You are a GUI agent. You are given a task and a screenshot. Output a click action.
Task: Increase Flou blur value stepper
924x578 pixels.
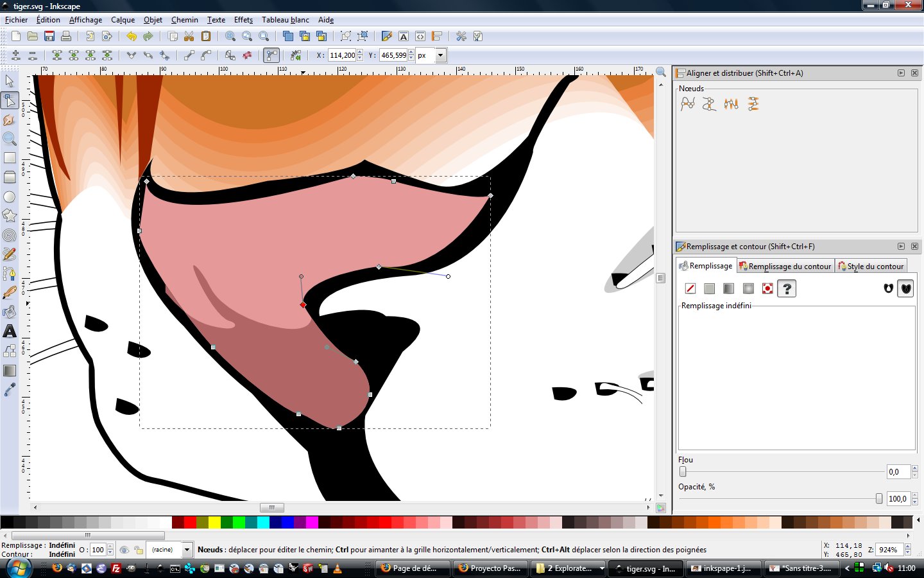coord(914,469)
